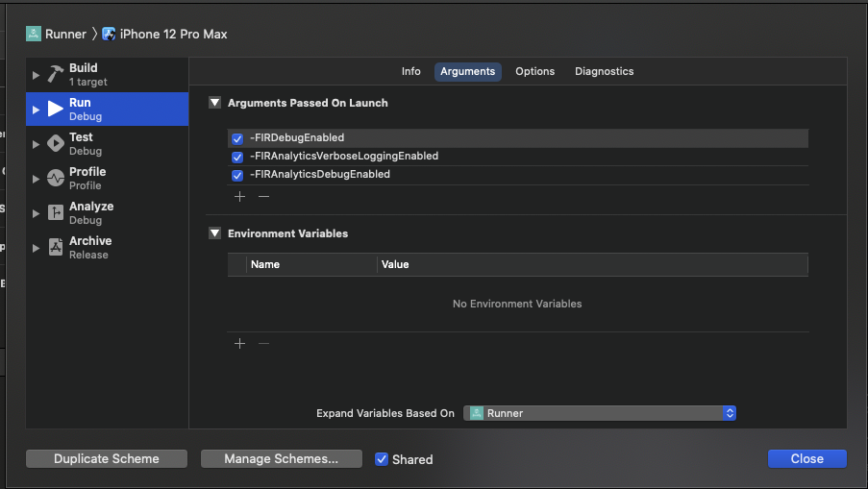Viewport: 868px width, 489px height.
Task: Add a new launch argument with plus
Action: pyautogui.click(x=239, y=196)
